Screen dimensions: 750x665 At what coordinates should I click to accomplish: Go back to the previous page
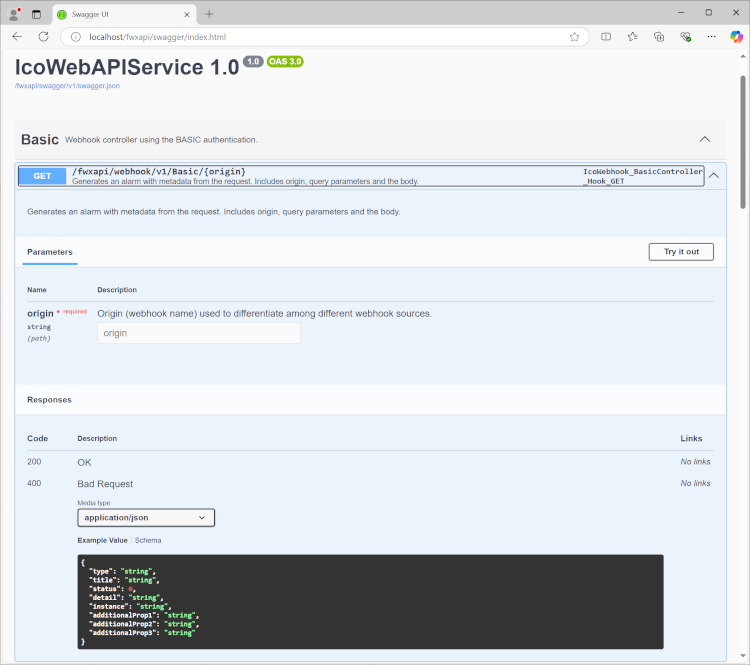pyautogui.click(x=17, y=37)
